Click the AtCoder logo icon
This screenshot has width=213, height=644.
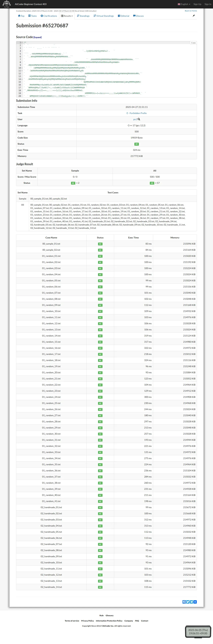(x=6, y=4)
